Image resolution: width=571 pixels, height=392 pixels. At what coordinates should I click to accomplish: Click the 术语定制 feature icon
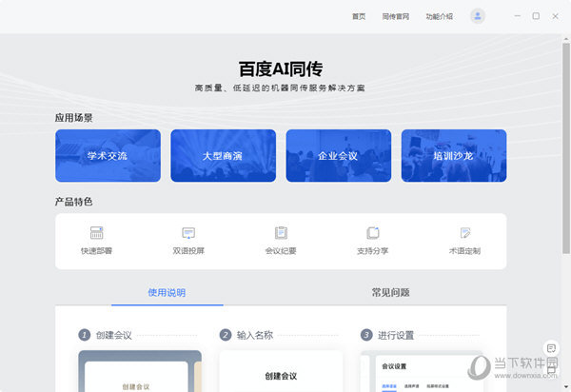[465, 233]
